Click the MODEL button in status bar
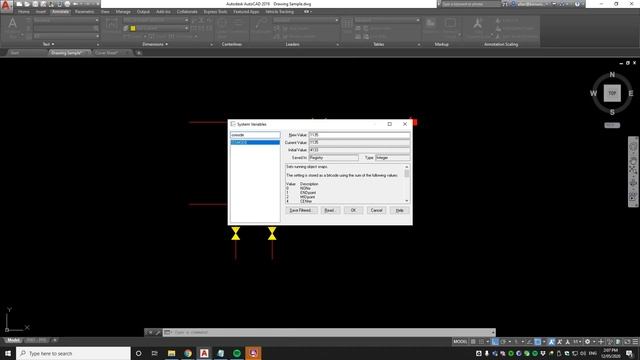640x360 pixels. point(460,342)
